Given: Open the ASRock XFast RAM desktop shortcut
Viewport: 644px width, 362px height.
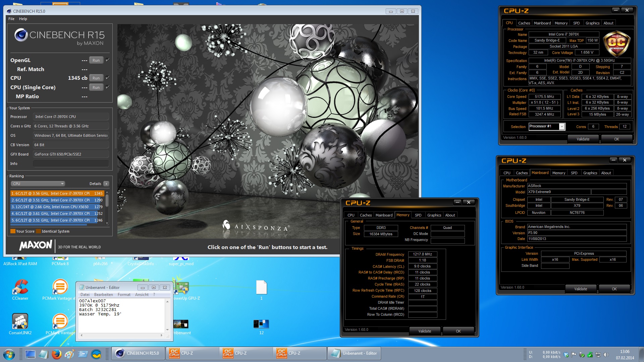Looking at the screenshot, I should (x=20, y=262).
